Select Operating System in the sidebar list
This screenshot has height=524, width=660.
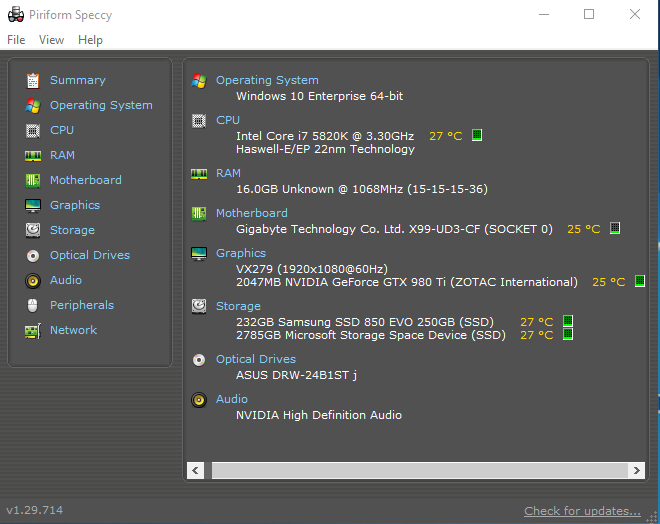click(101, 105)
